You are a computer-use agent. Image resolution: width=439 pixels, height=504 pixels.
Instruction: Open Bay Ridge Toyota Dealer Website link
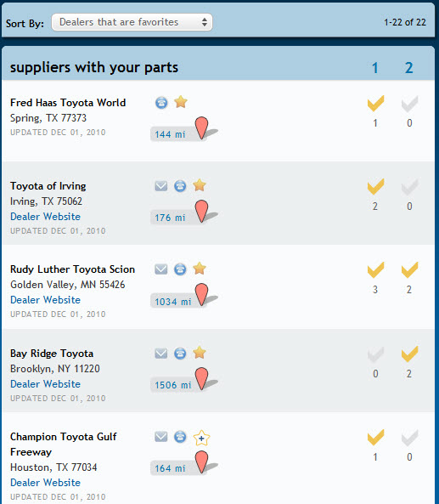(x=45, y=384)
